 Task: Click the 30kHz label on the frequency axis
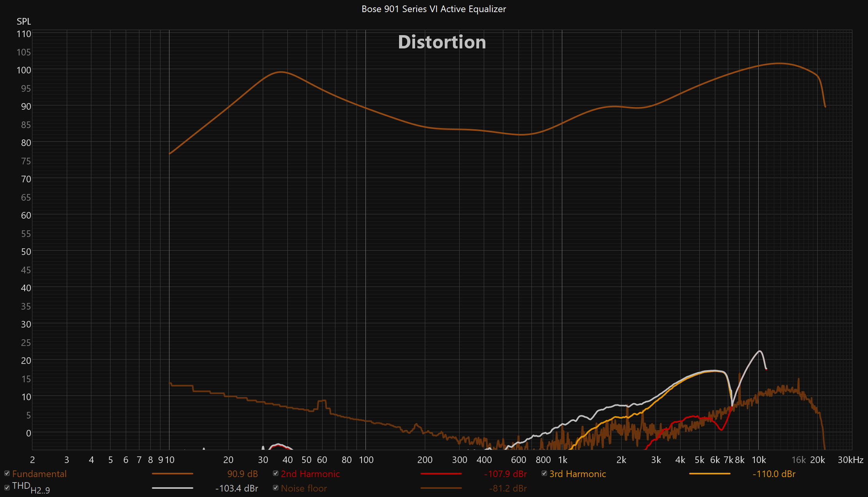[x=850, y=460]
